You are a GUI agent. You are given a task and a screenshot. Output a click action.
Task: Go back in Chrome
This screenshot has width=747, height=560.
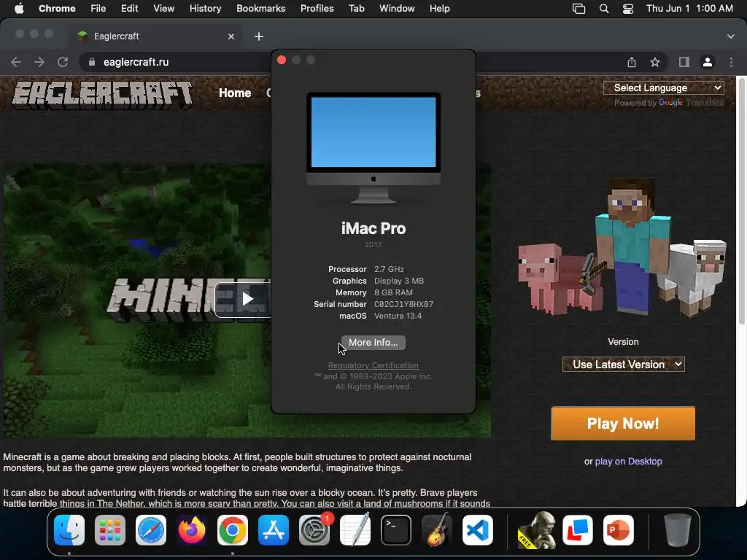16,62
